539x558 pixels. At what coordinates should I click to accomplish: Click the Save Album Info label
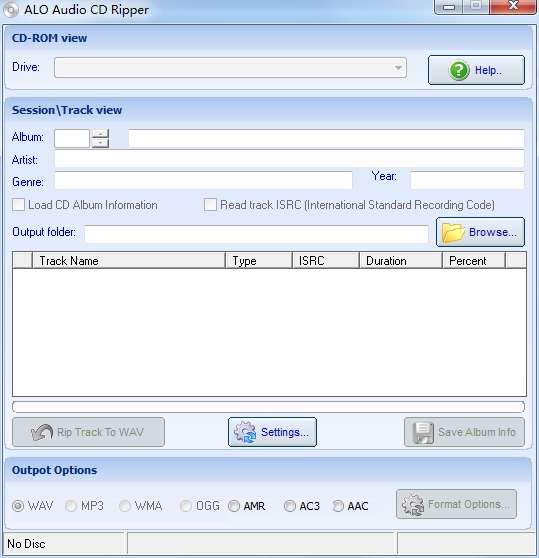click(x=477, y=432)
